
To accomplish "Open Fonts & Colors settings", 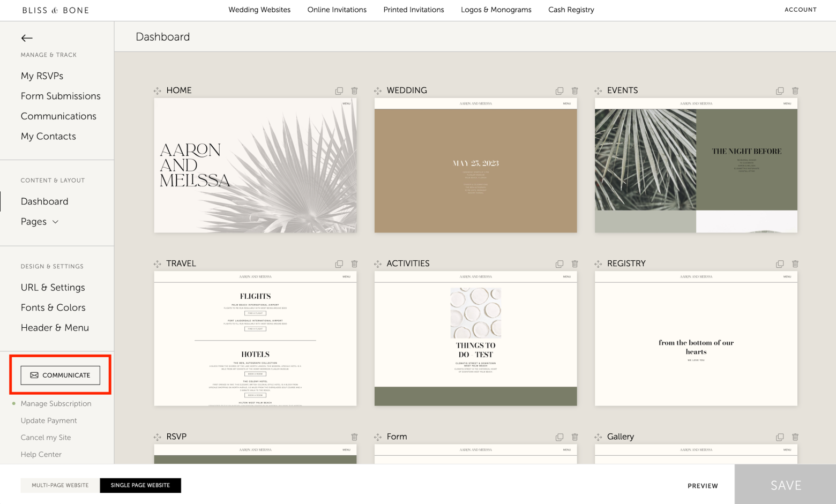I will pyautogui.click(x=53, y=307).
